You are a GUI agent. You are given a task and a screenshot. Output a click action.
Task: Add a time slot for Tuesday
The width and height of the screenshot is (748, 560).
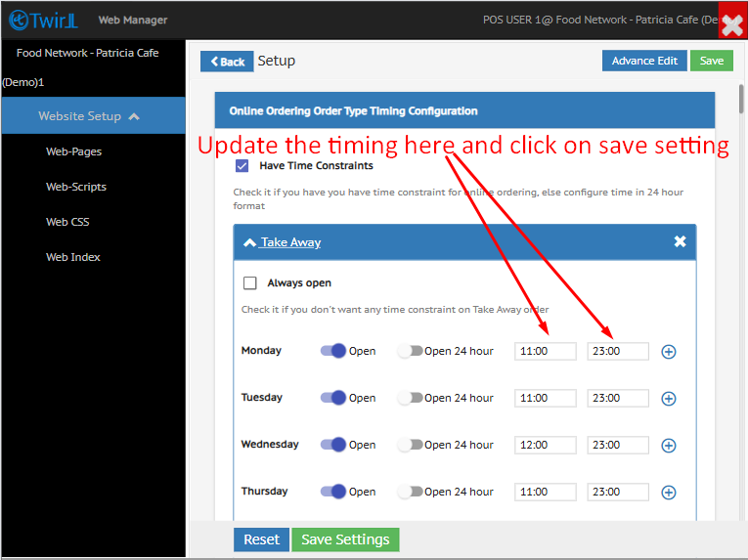click(669, 399)
